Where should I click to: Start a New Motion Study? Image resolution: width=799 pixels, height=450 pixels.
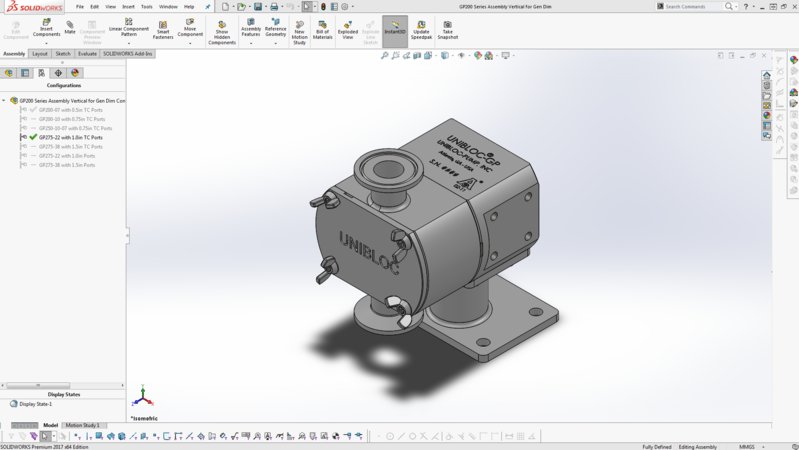(299, 33)
